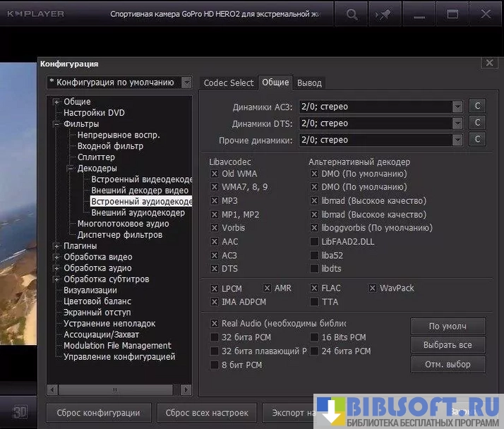
Task: Toggle the FLAC checkbox
Action: click(x=314, y=288)
